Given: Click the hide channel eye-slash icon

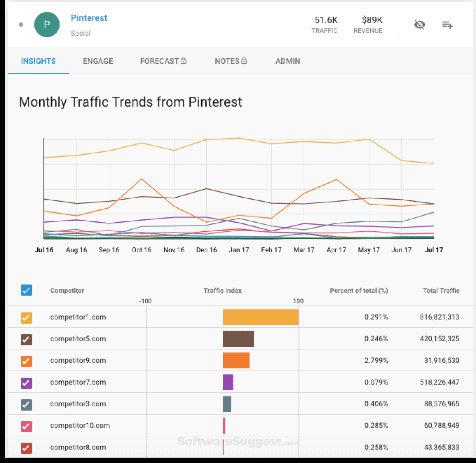Looking at the screenshot, I should [x=419, y=25].
